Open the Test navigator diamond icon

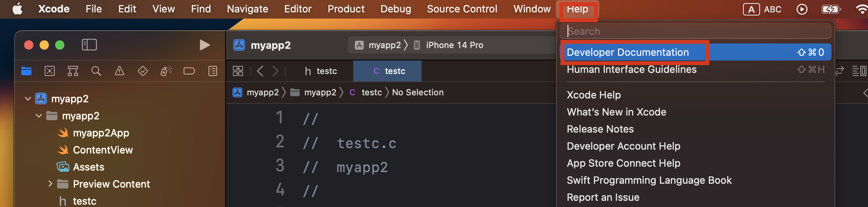(x=143, y=71)
